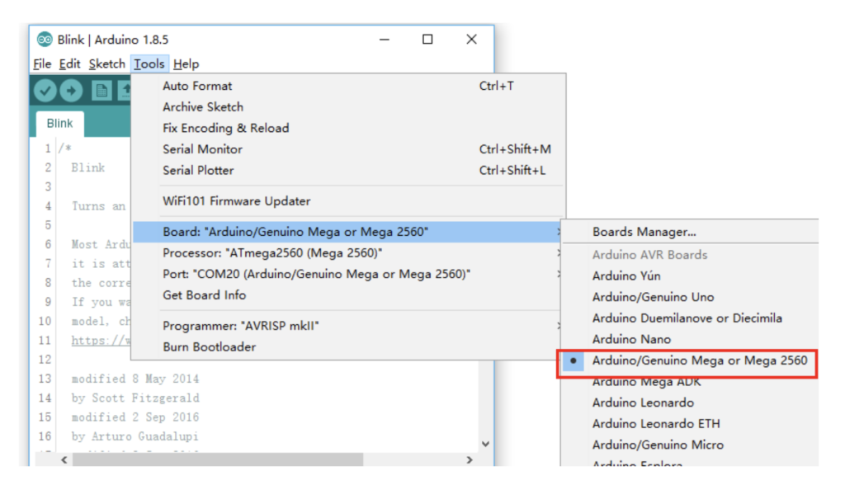Select WiFi101 Firmware Updater entry
Screen dimensions: 845x504
pyautogui.click(x=349, y=200)
